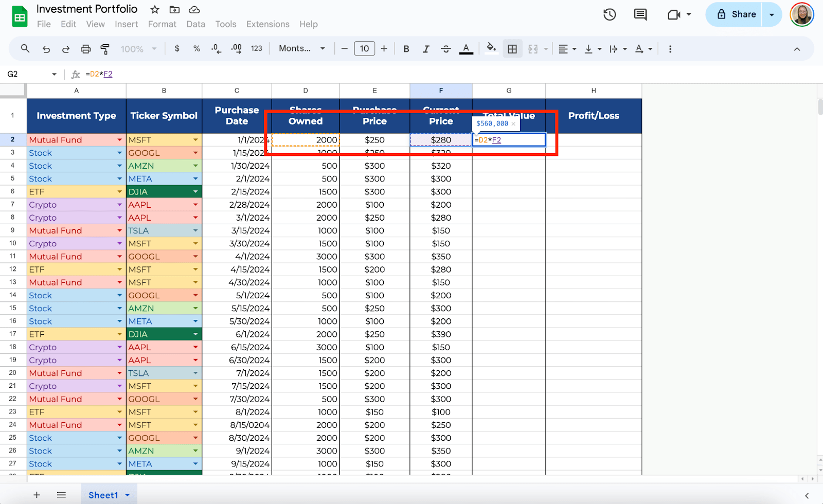Click the print icon
Viewport: 823px width, 504px height.
tap(85, 49)
